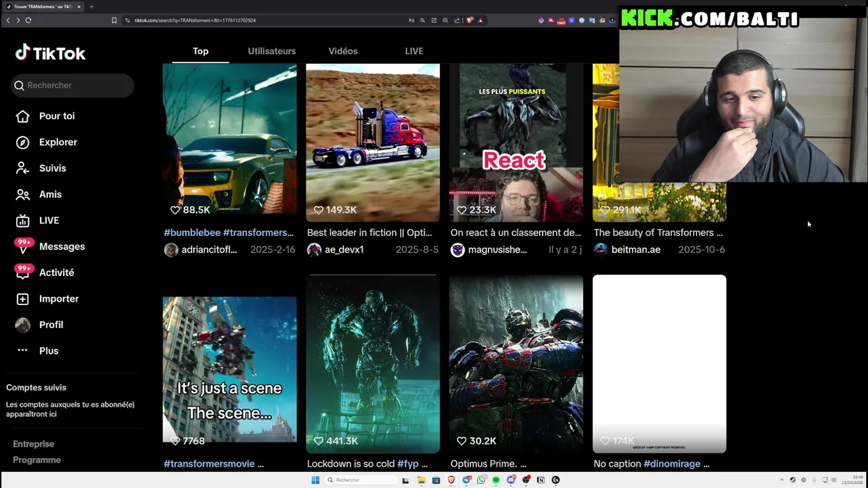Open Pour toi feed in sidebar

45,116
